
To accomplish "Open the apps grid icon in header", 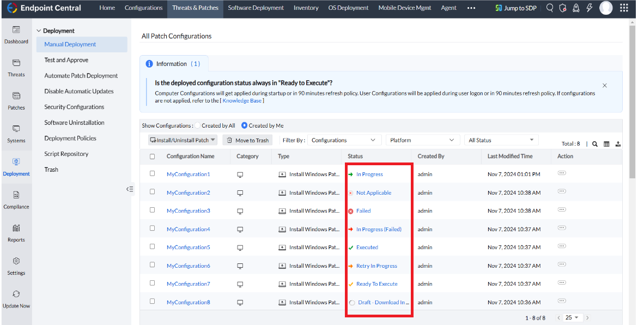I will (623, 8).
